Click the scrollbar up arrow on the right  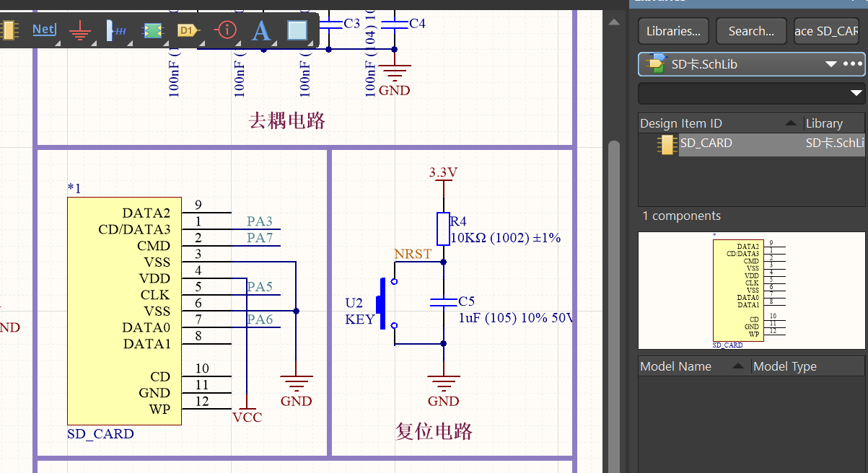point(614,22)
